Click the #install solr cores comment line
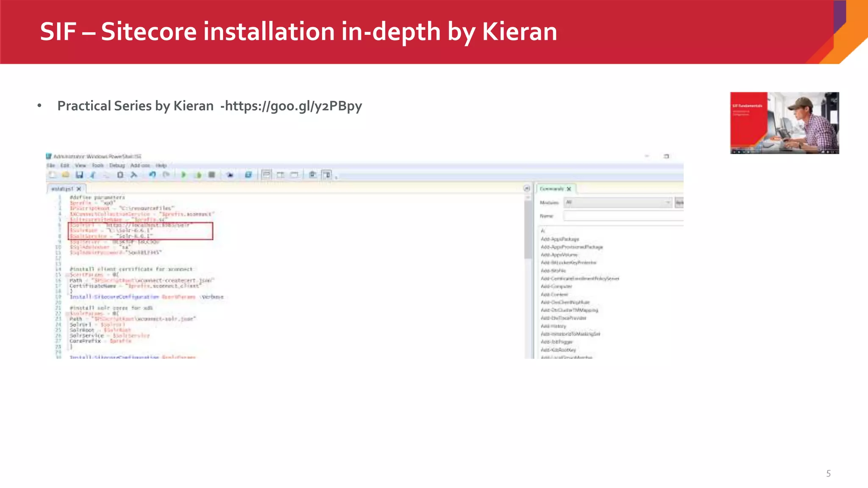 111,308
